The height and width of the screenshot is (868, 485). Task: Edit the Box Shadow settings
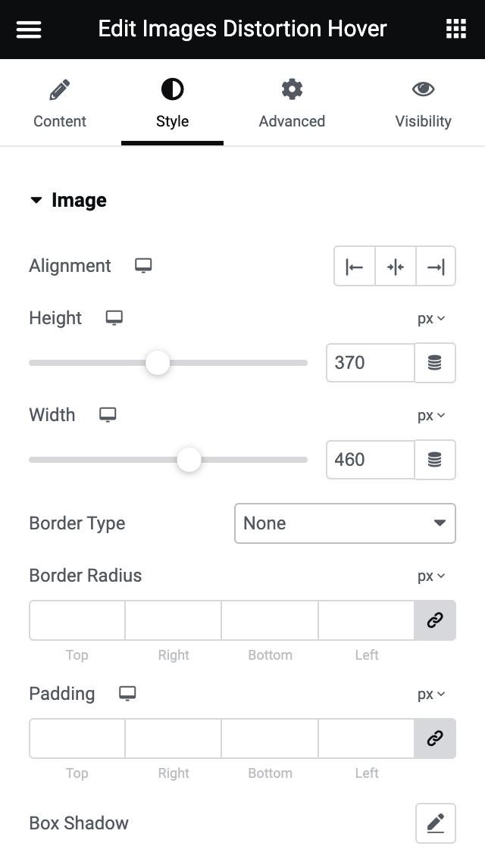pos(435,823)
